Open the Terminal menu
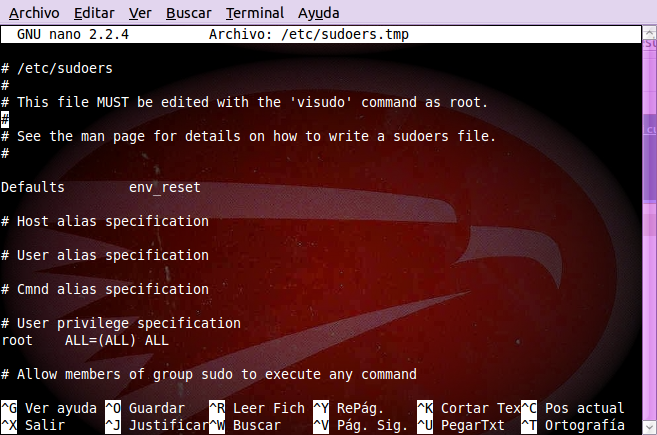 click(255, 13)
